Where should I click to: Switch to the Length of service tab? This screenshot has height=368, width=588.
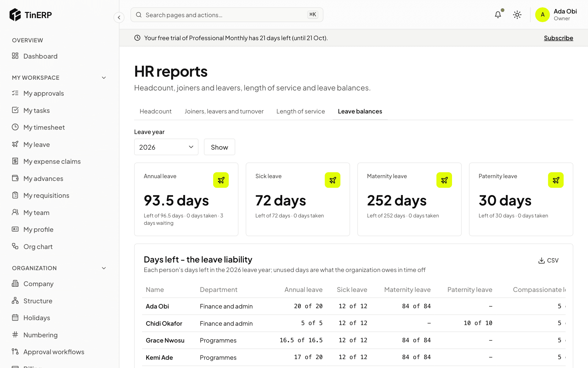[300, 111]
